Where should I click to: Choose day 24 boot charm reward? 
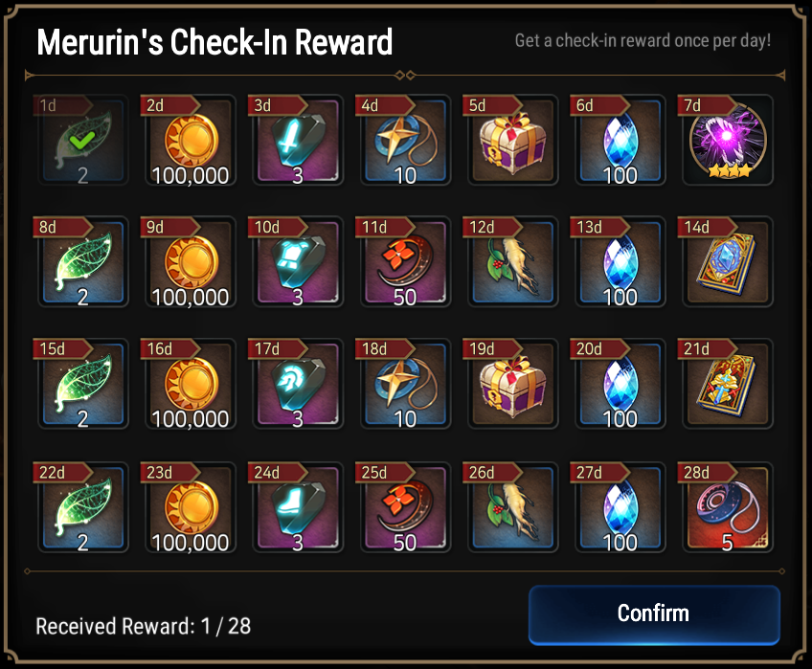(x=298, y=507)
